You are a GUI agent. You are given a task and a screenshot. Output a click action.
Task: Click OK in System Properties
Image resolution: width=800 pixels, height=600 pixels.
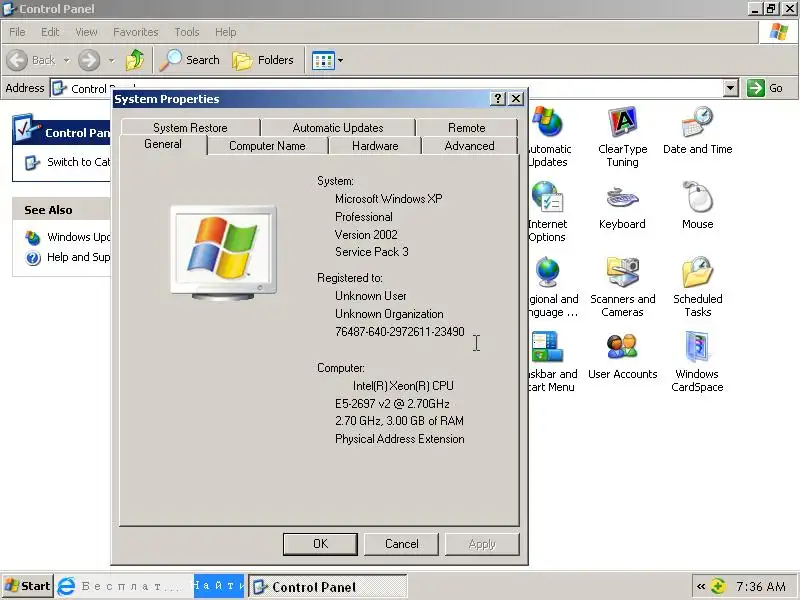320,544
